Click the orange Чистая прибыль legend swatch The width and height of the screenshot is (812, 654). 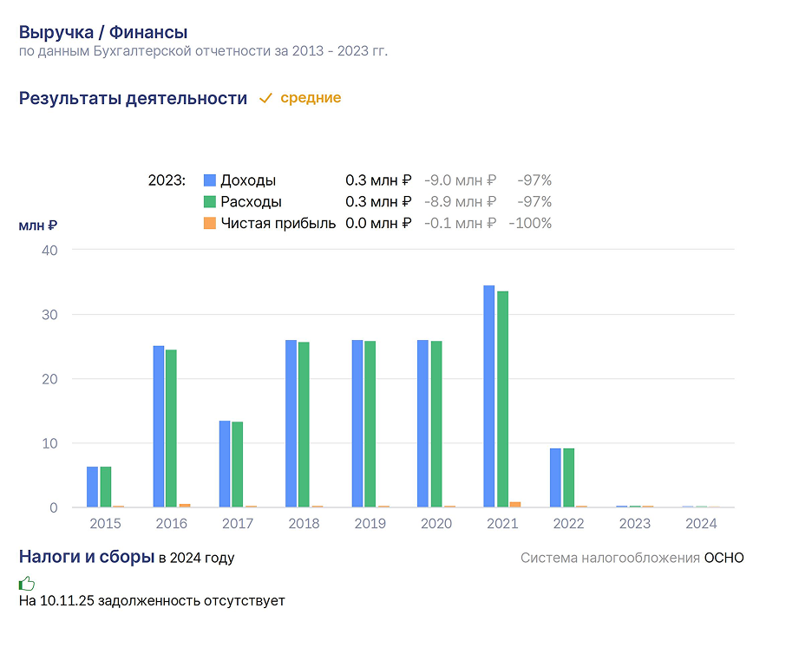tap(210, 223)
